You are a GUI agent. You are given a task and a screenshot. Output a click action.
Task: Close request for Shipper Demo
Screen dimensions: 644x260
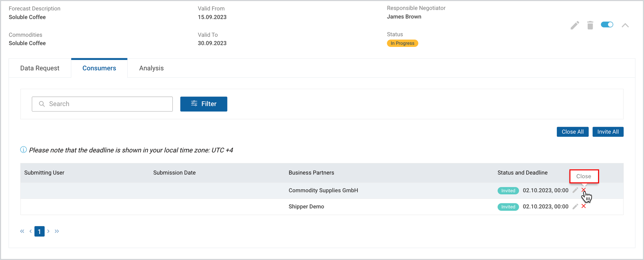click(x=584, y=206)
